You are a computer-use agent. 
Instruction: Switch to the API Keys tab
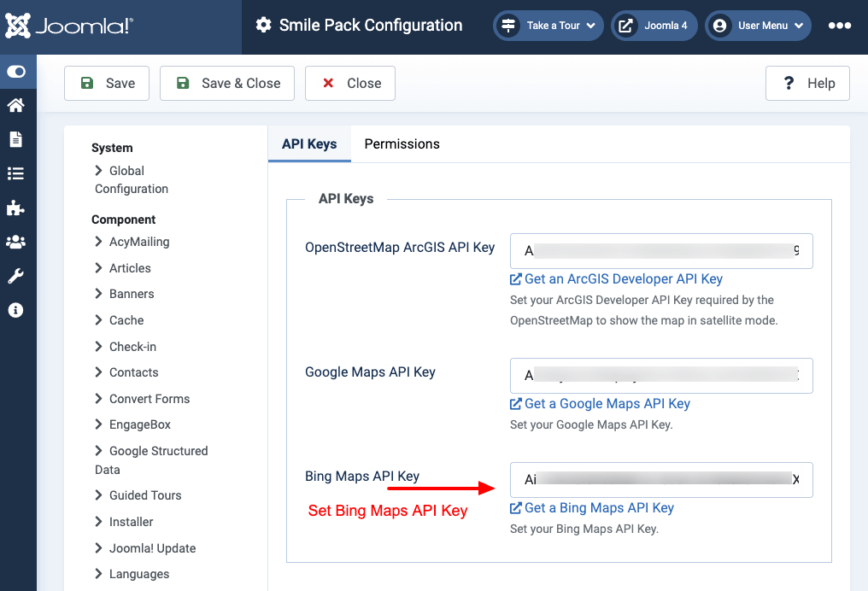pos(309,143)
